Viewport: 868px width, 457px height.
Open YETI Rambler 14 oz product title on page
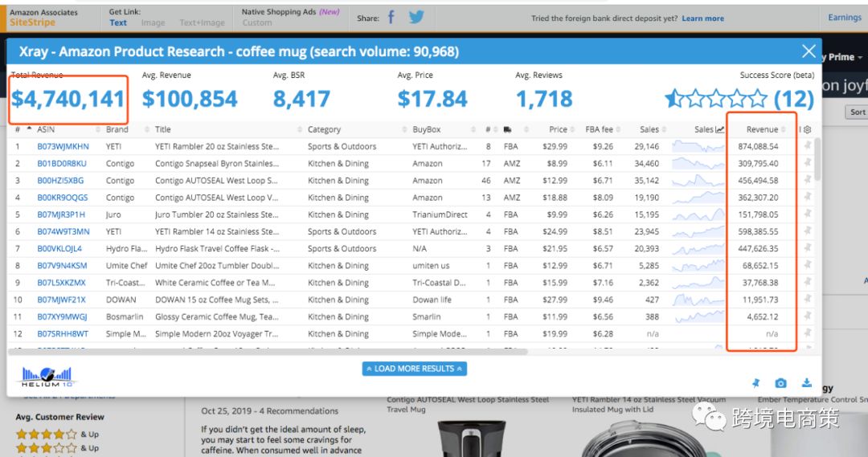(649, 405)
